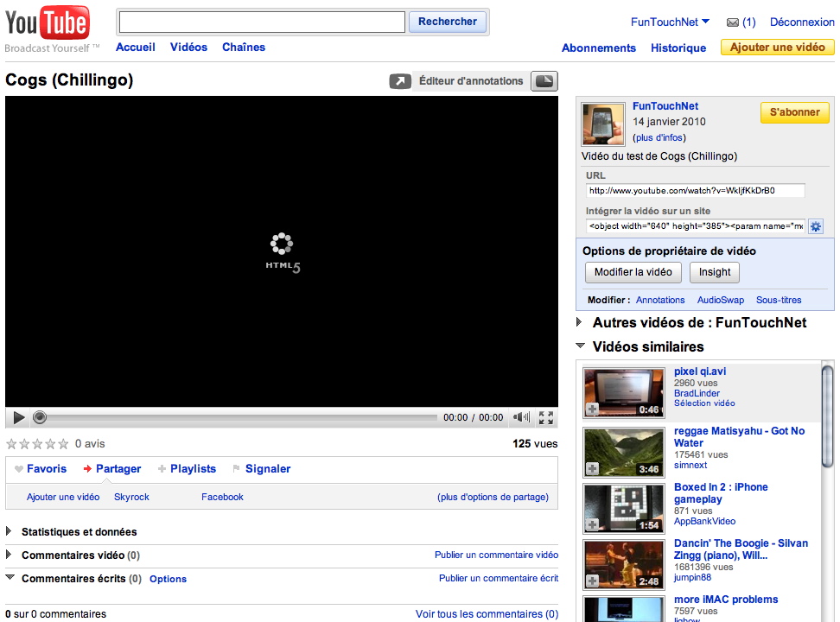Viewport: 840px width, 622px height.
Task: Click the plus icon on pixel qi.avi thumbnail
Action: 592,409
